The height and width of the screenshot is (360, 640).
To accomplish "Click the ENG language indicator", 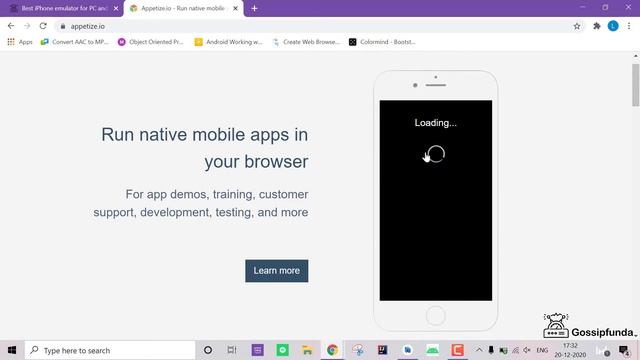I will click(542, 350).
